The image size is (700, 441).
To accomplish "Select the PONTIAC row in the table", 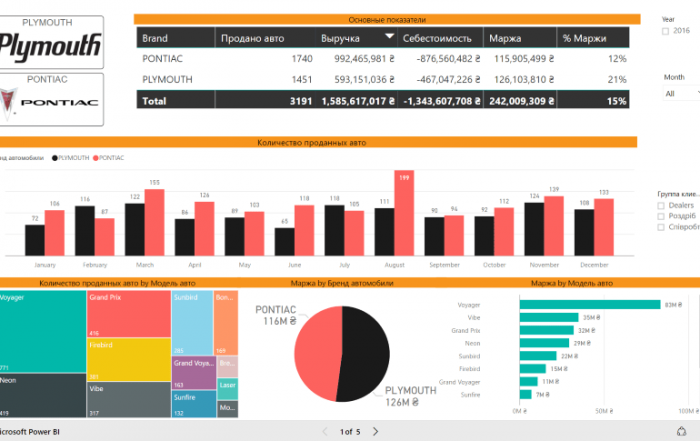I will point(383,58).
